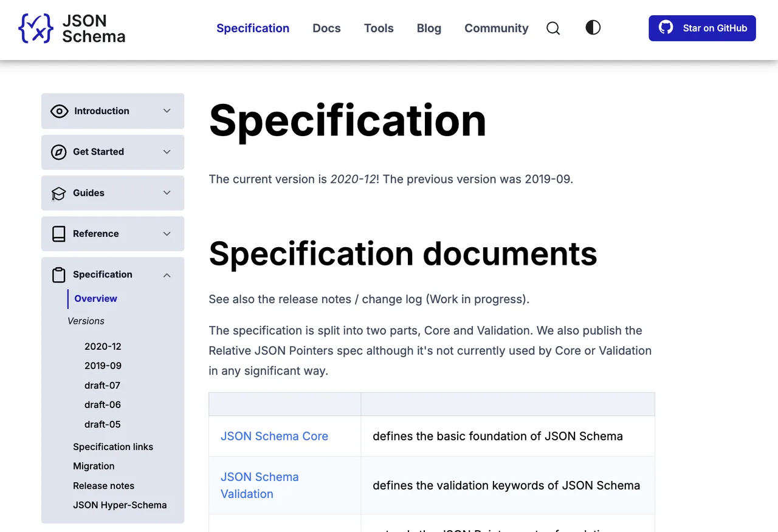Follow the JSON Schema Validation link

tap(260, 485)
